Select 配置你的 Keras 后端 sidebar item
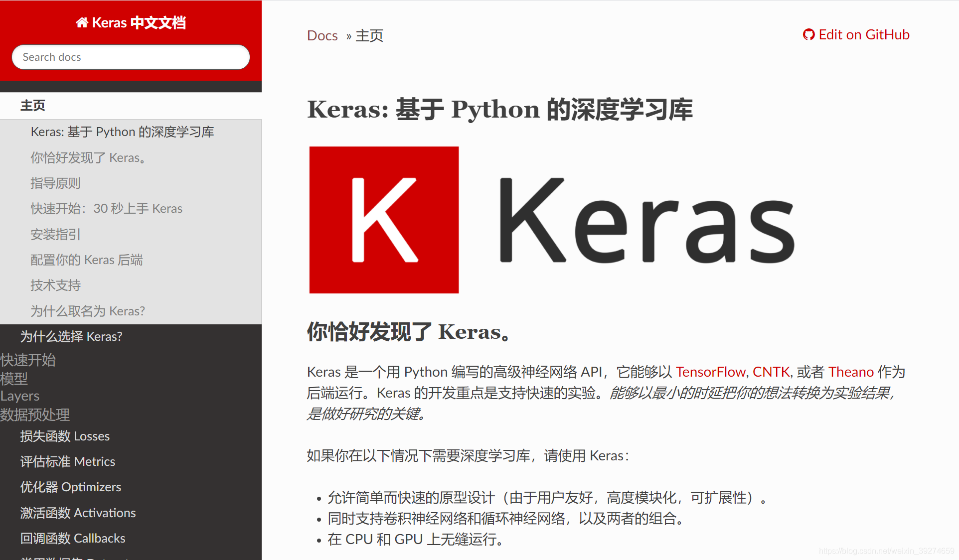The height and width of the screenshot is (560, 959). (86, 260)
